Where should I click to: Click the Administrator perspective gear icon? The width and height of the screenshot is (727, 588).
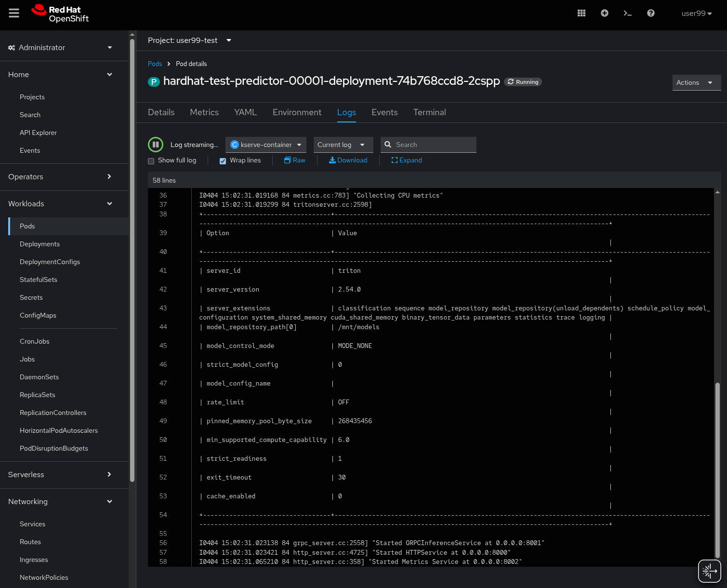(12, 48)
